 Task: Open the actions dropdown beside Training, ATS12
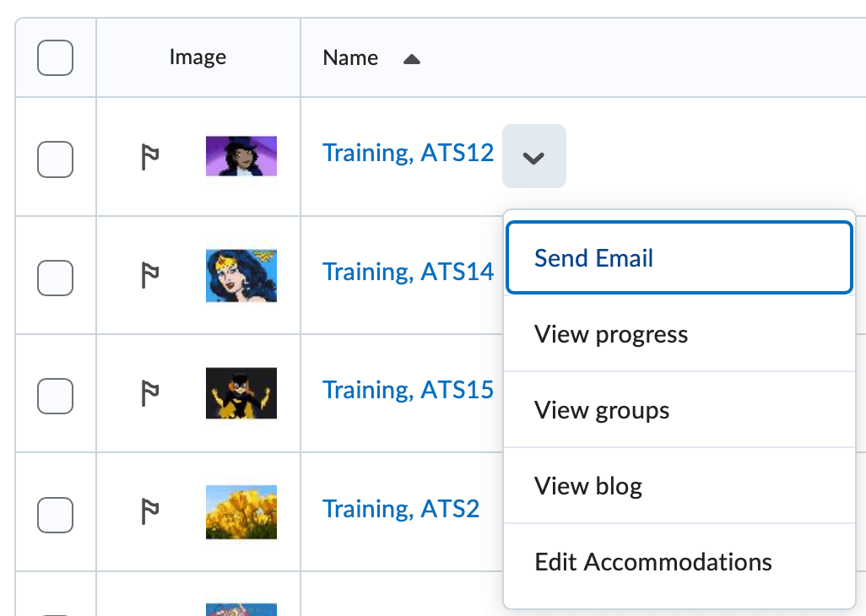pyautogui.click(x=533, y=156)
